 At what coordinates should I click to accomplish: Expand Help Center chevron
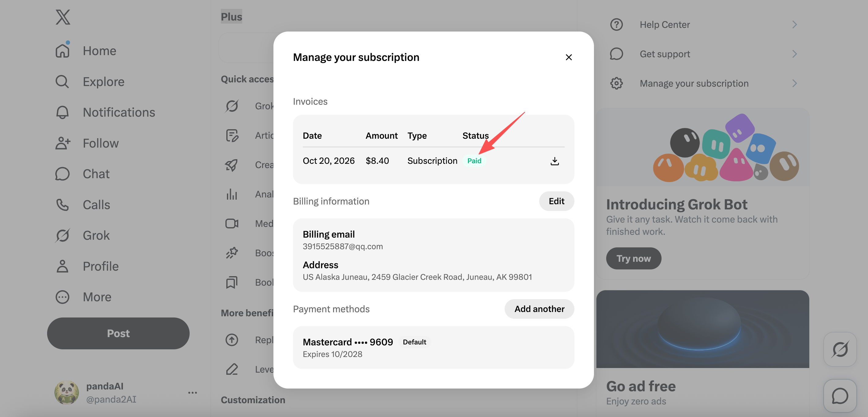pyautogui.click(x=795, y=24)
